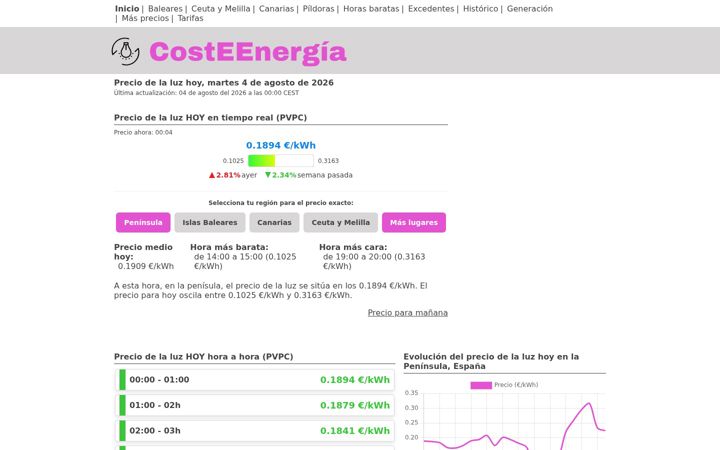Click the Hora más barata label

point(229,247)
